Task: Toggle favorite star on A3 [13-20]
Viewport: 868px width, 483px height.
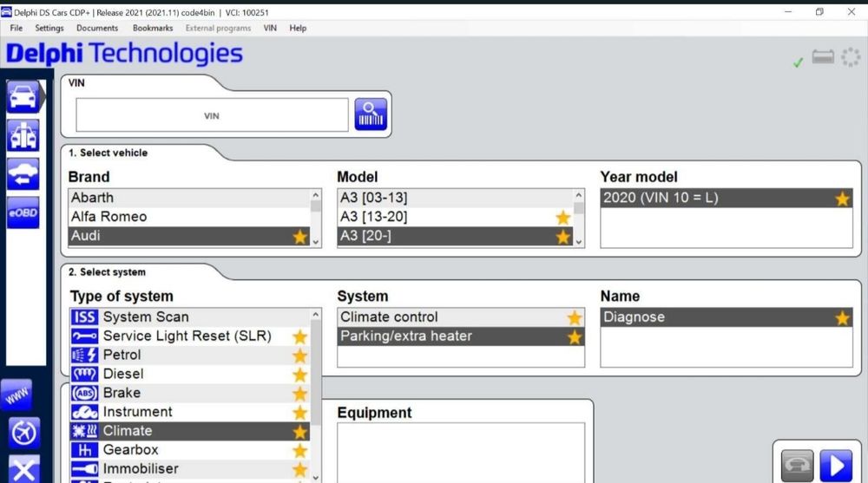Action: (563, 218)
